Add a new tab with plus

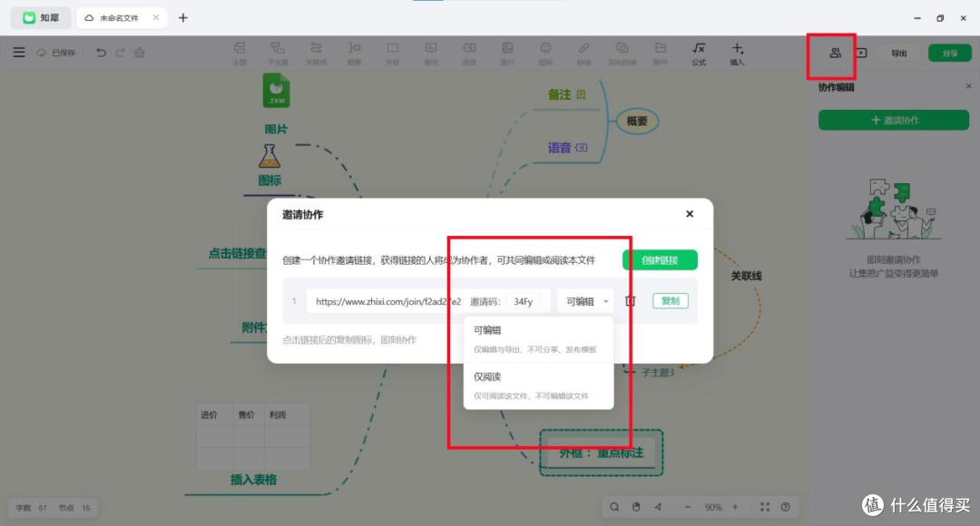pos(183,18)
